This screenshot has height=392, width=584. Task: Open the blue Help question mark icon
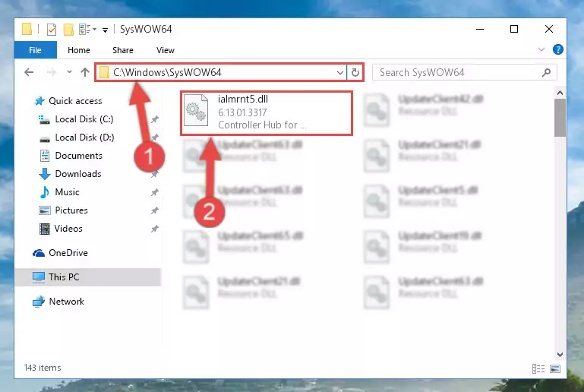point(558,49)
